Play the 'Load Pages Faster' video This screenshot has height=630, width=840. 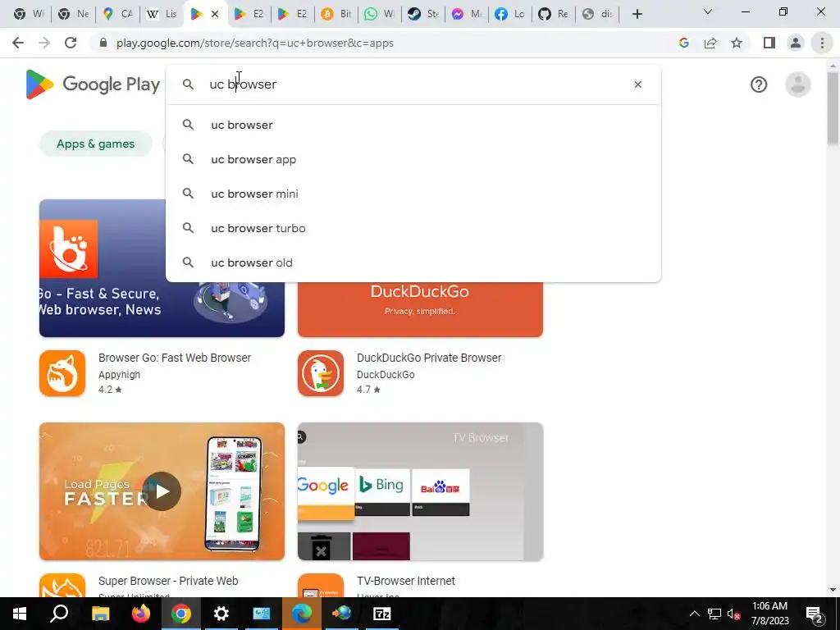(162, 491)
